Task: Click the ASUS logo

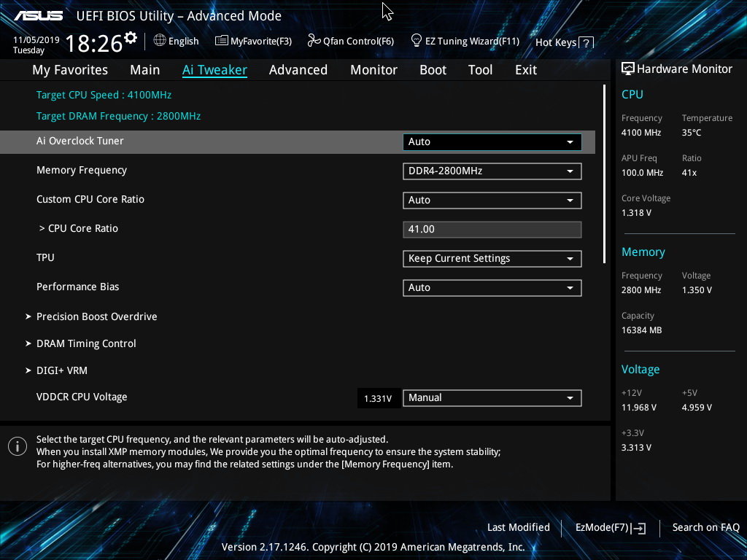Action: pyautogui.click(x=38, y=16)
